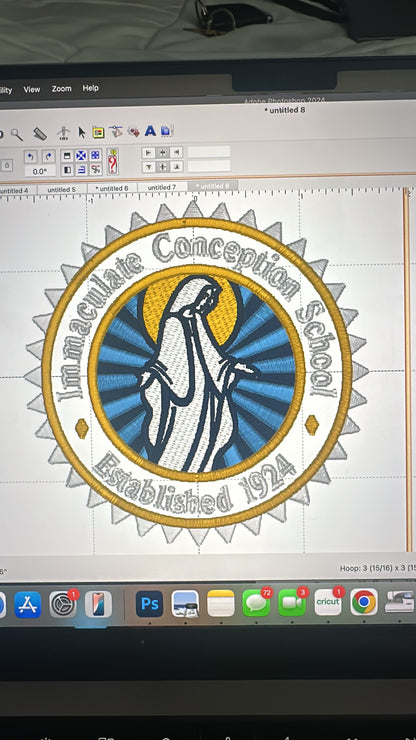Click the red question mark button
Viewport: 416px width, 740px height.
112,161
